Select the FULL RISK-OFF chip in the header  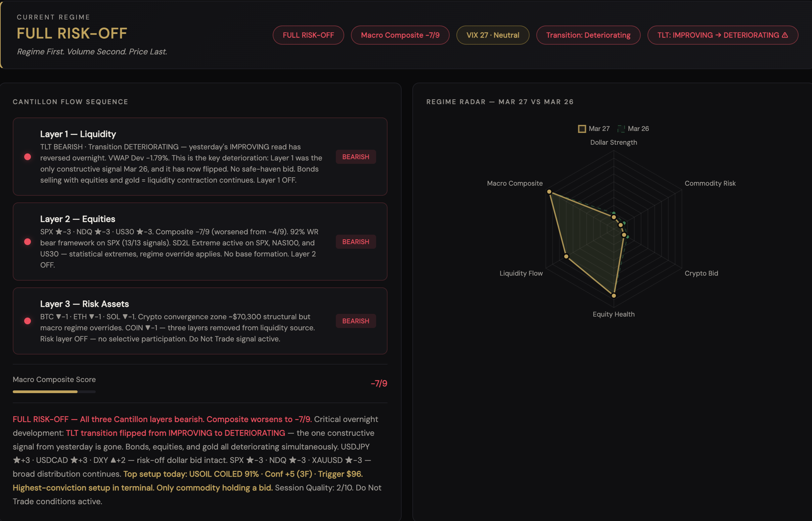[308, 35]
